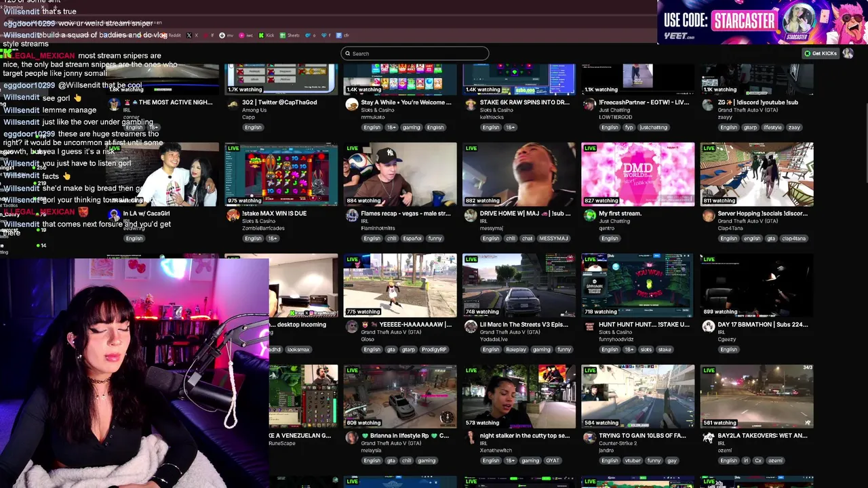Click the YodadaLive channel name
The height and width of the screenshot is (488, 868).
click(x=494, y=340)
